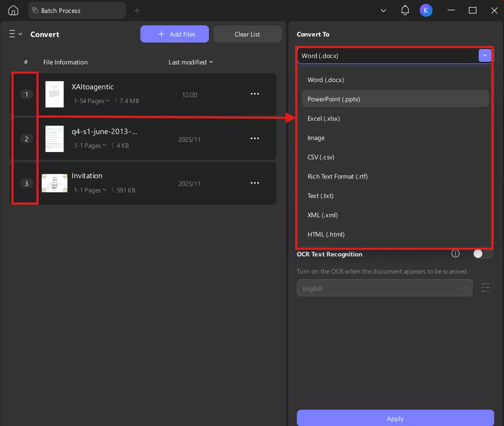Select HTML (.html) format option
The height and width of the screenshot is (426, 504).
(326, 234)
